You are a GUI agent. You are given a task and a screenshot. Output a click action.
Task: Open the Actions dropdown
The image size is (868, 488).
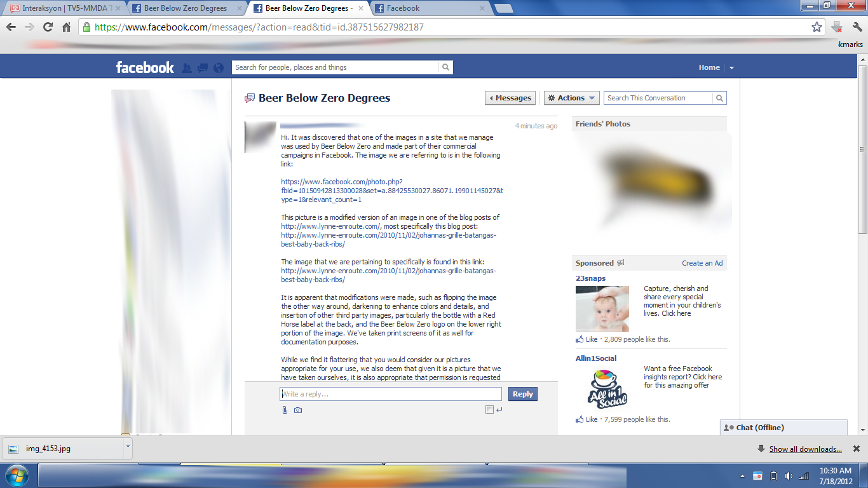pyautogui.click(x=571, y=98)
